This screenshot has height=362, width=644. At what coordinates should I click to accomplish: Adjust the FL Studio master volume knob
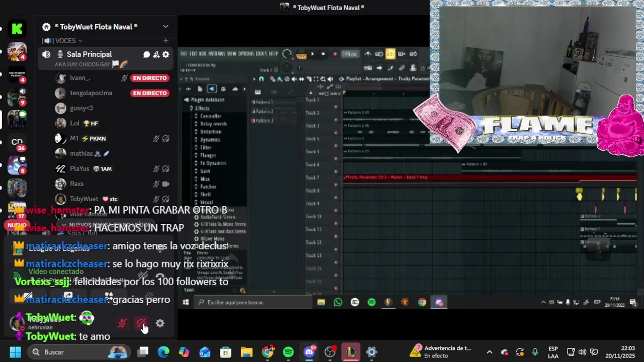pyautogui.click(x=287, y=54)
